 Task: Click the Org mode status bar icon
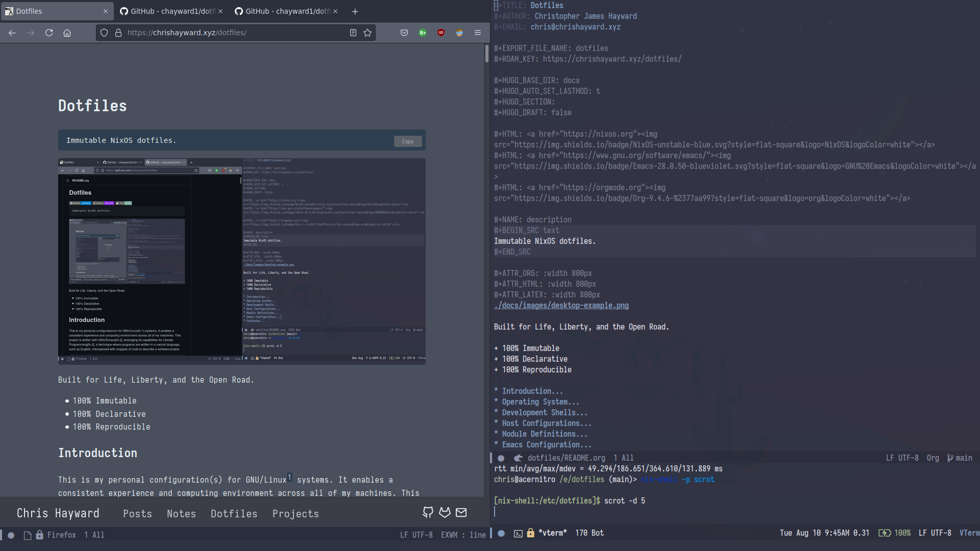tap(933, 458)
